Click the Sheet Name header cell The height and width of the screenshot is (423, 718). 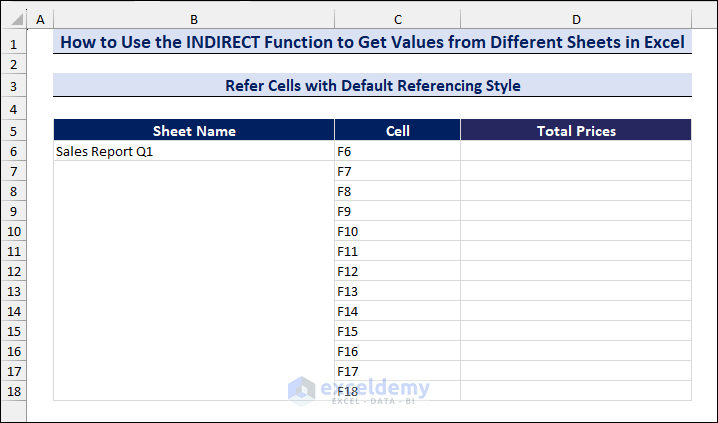(x=194, y=131)
